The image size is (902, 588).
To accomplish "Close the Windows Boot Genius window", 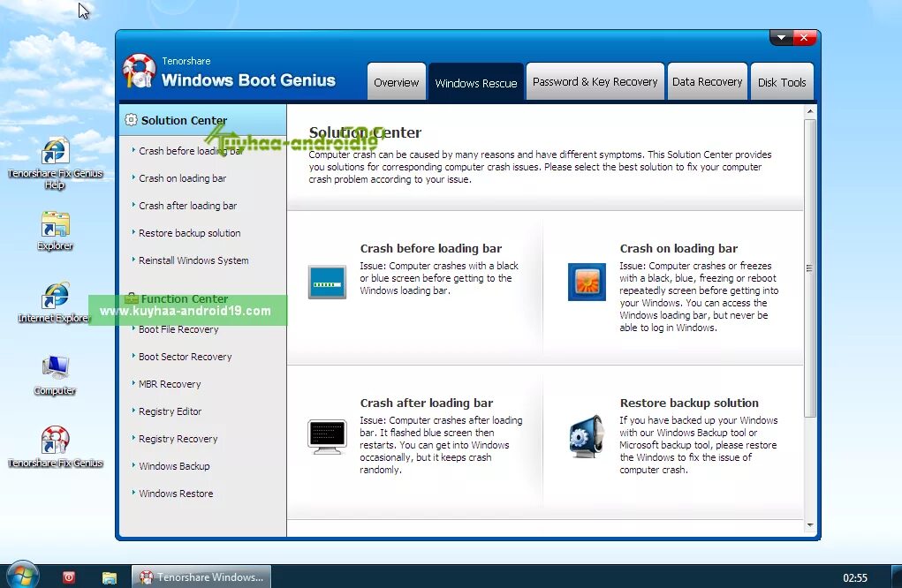I will pyautogui.click(x=804, y=38).
